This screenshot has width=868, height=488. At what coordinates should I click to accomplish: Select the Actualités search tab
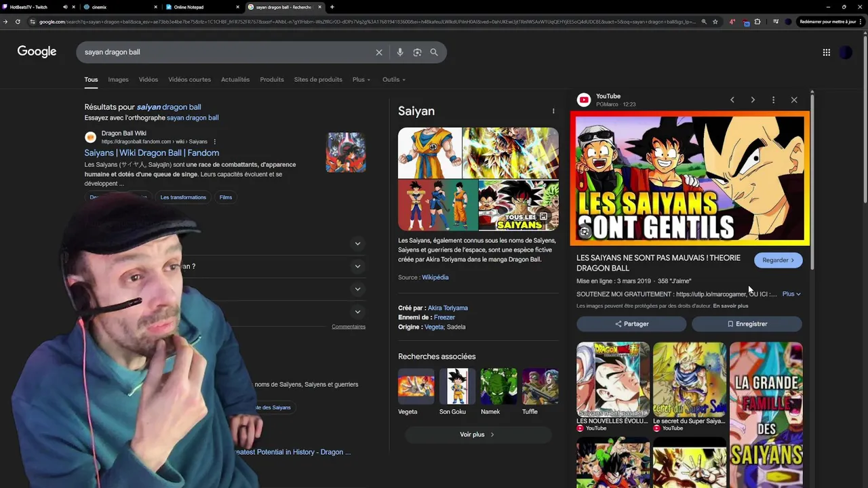(235, 80)
